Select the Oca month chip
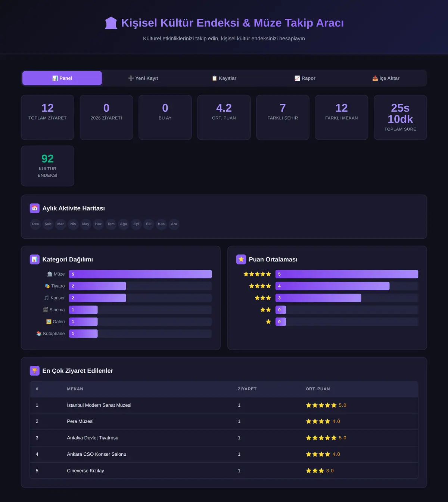448x502 pixels. tap(35, 224)
